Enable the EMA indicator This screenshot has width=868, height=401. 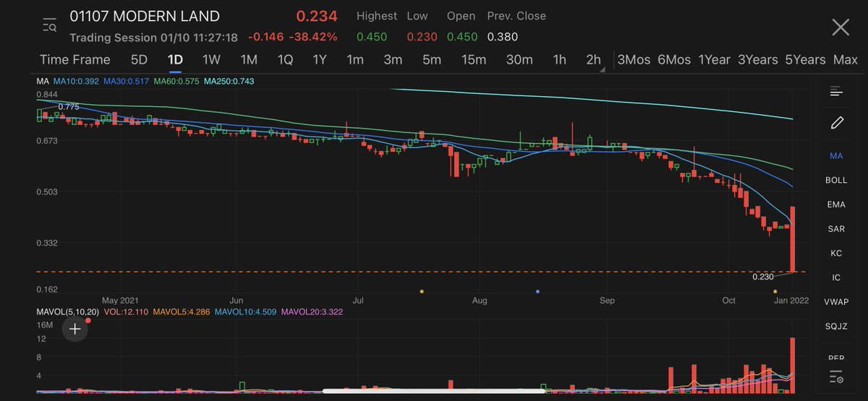coord(836,204)
